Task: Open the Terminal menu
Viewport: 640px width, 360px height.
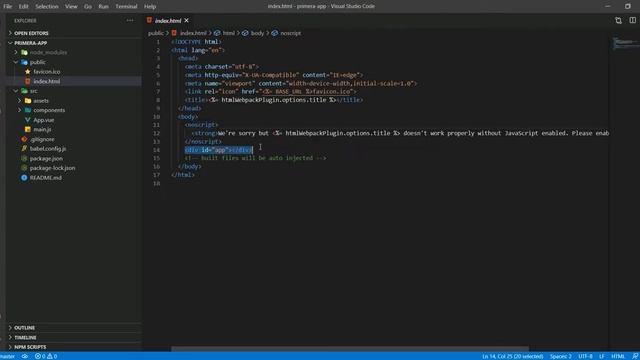Action: pos(126,7)
